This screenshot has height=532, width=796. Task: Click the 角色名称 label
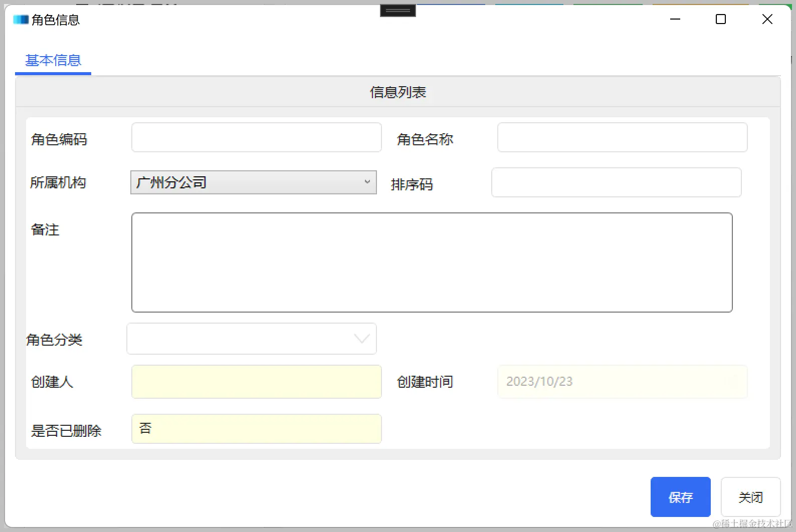click(x=425, y=139)
